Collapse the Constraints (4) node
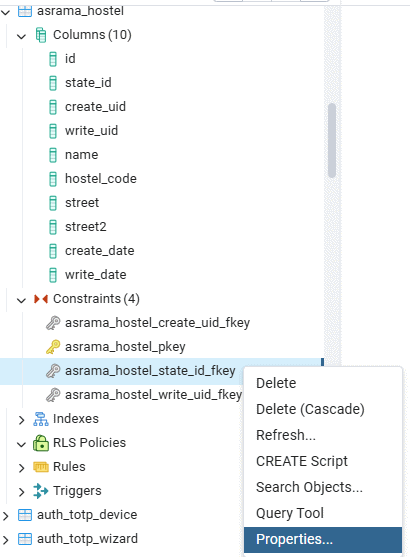410x557 pixels. point(21,300)
